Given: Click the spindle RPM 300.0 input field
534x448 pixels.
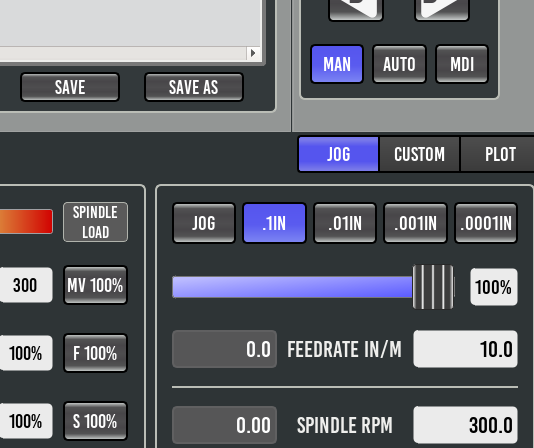Looking at the screenshot, I should click(x=465, y=424).
